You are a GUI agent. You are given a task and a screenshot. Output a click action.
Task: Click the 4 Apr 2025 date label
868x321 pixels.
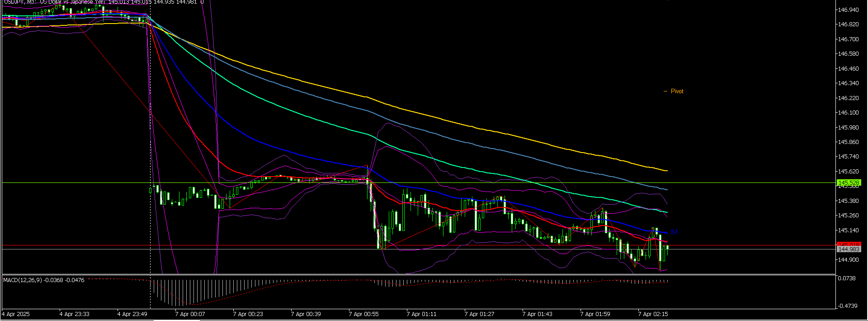[x=17, y=314]
